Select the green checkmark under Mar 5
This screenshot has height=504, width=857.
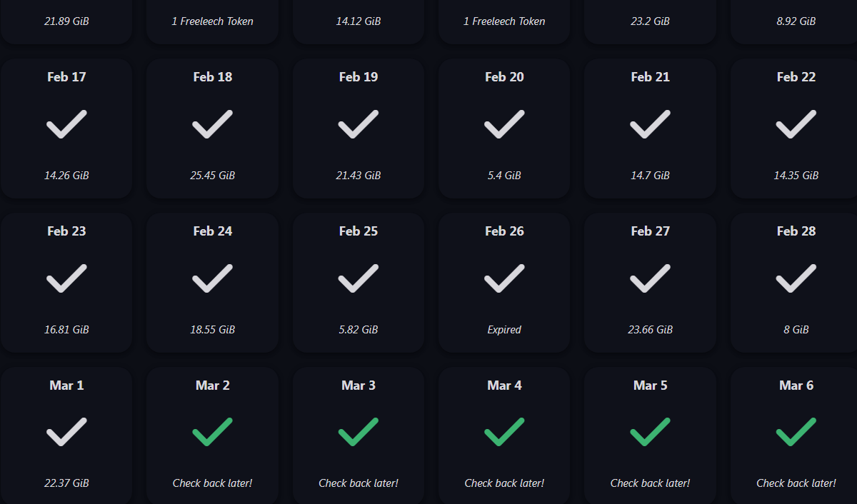pyautogui.click(x=651, y=432)
